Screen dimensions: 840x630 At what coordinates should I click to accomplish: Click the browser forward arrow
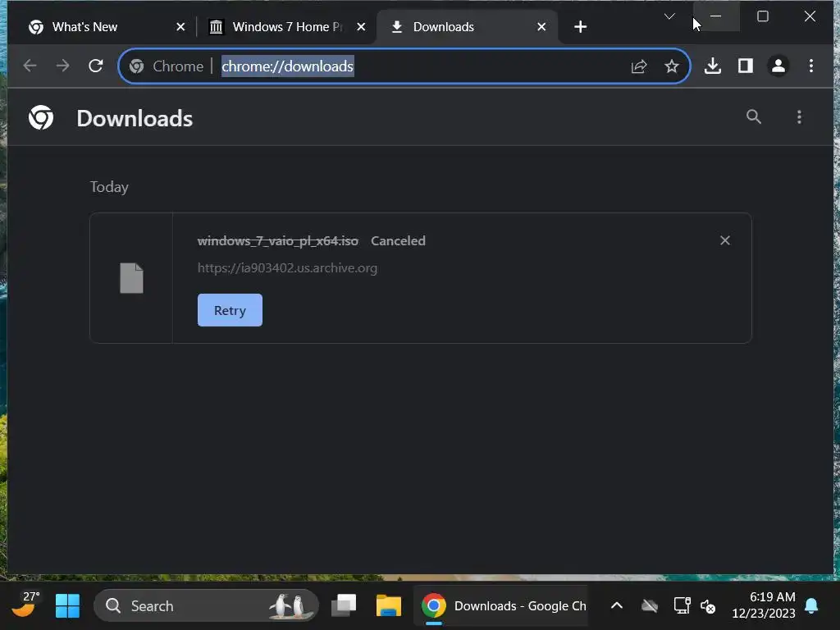[62, 66]
